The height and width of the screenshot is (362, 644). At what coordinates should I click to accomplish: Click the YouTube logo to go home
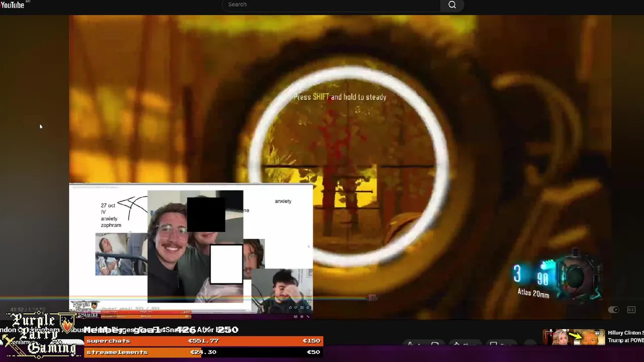pyautogui.click(x=13, y=5)
